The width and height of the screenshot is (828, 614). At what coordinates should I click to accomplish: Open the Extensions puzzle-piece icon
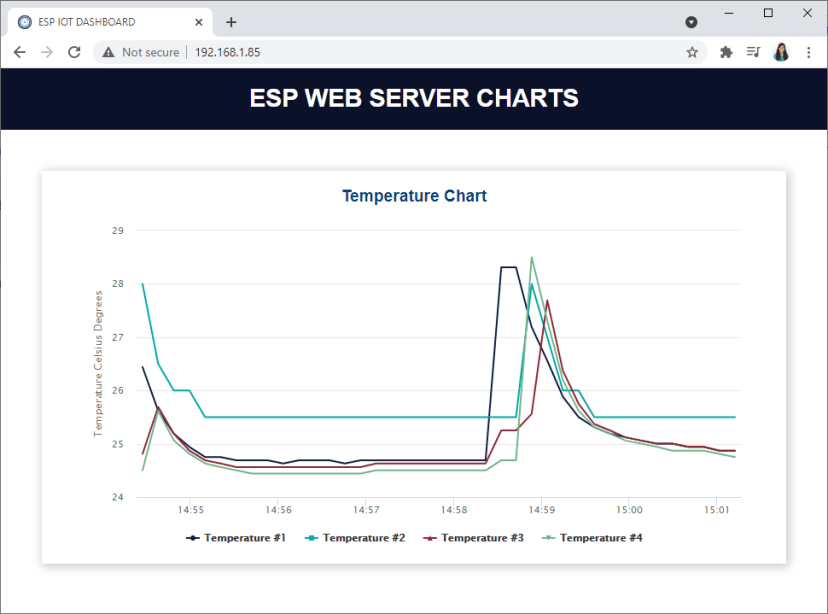(723, 51)
